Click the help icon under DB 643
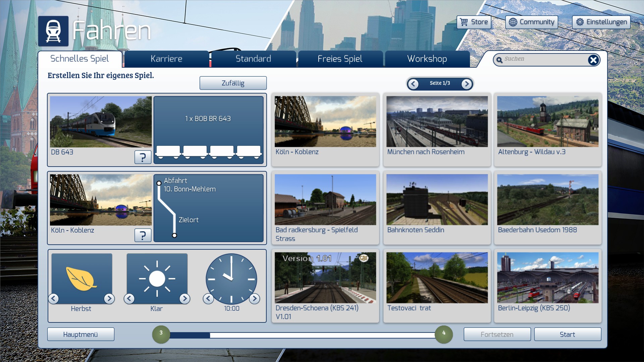 [143, 157]
